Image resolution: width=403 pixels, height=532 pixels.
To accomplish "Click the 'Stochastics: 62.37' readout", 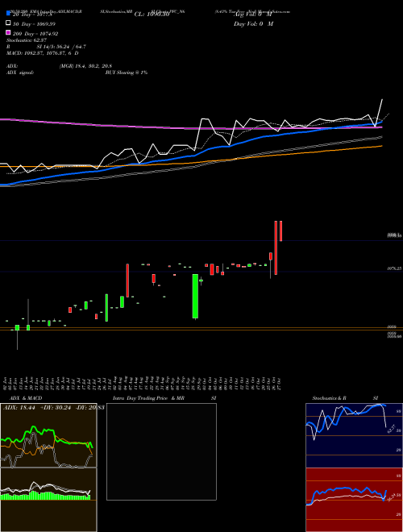I will (27, 40).
